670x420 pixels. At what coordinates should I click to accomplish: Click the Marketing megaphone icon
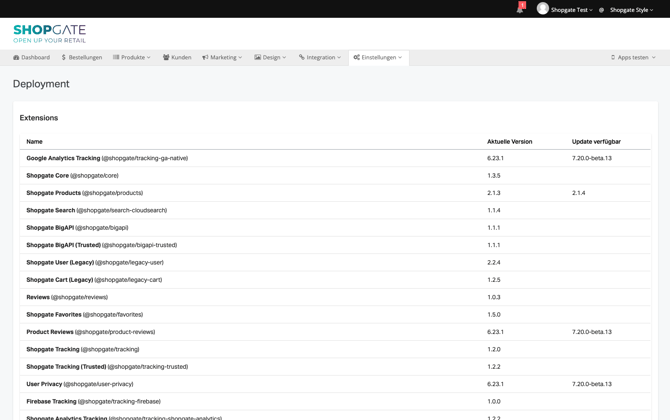point(205,57)
